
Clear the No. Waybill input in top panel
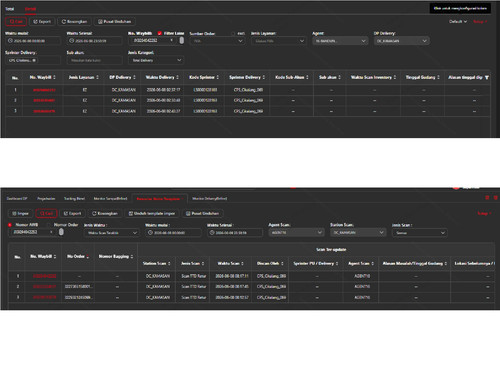pyautogui.click(x=172, y=40)
